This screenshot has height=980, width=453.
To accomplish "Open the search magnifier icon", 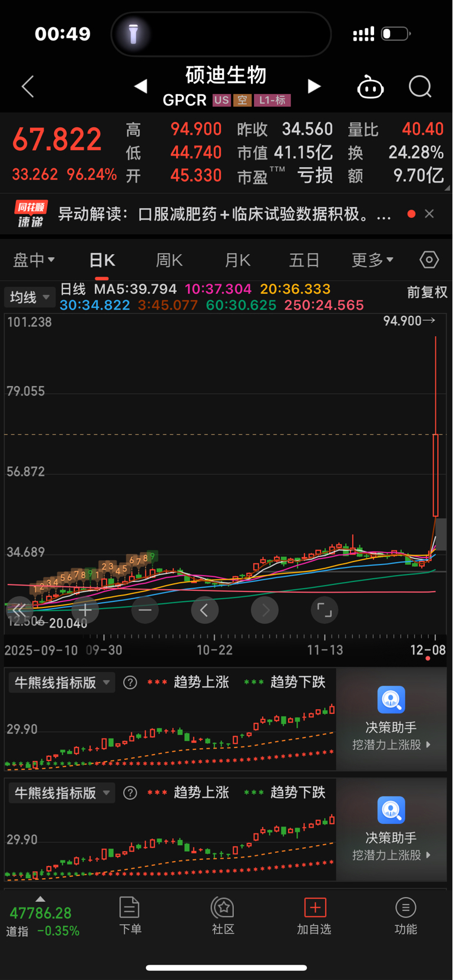I will click(420, 87).
